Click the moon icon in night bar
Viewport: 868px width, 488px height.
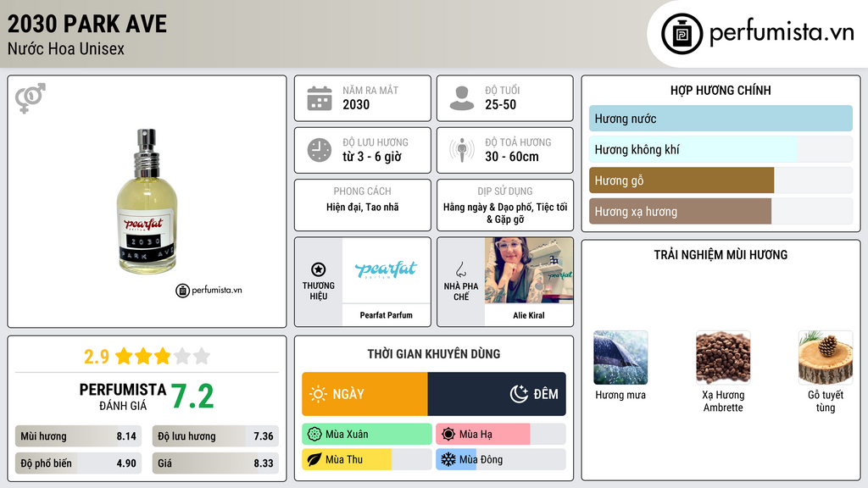click(519, 394)
